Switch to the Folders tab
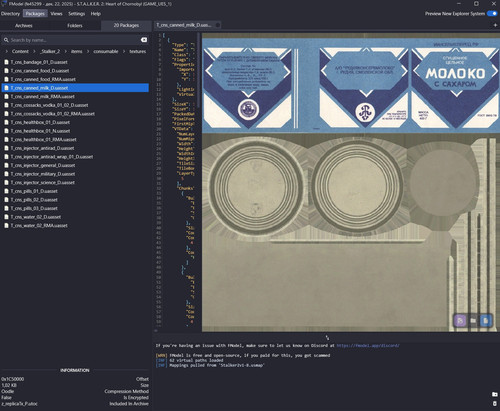The height and width of the screenshot is (411, 500). click(75, 25)
